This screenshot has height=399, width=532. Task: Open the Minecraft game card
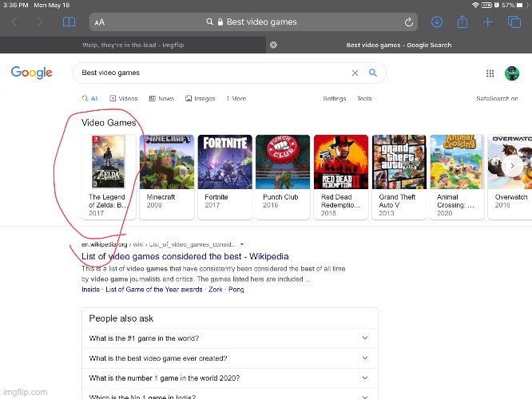[167, 177]
